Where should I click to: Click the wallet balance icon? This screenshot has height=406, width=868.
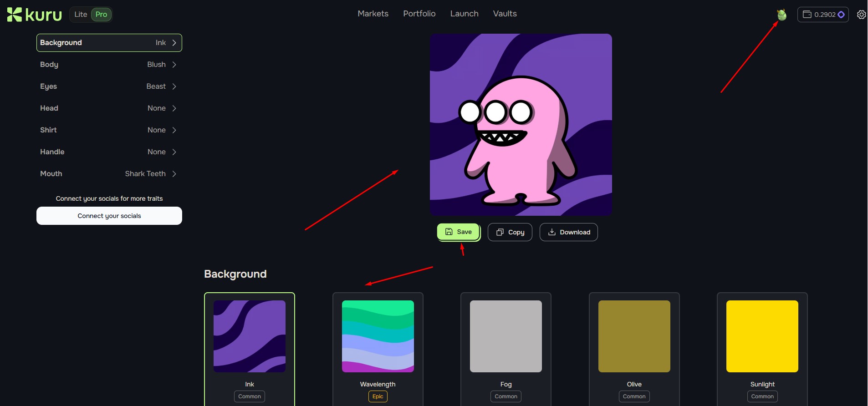point(807,15)
